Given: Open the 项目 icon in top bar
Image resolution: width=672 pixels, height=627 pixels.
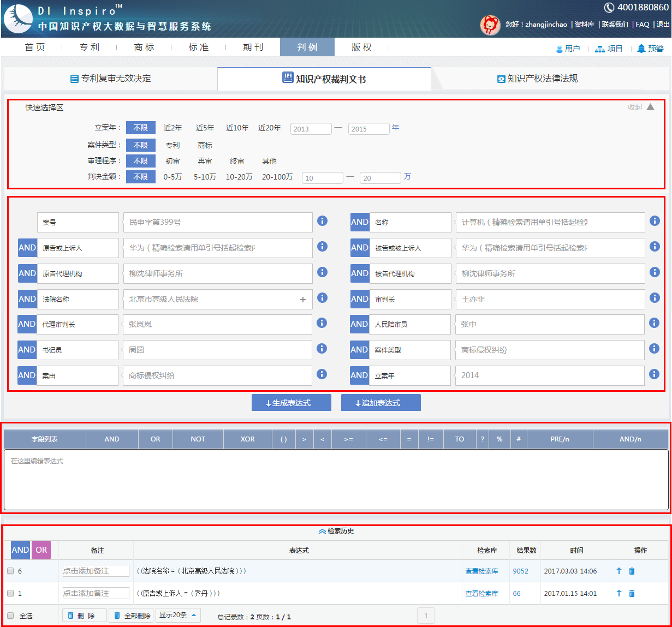Looking at the screenshot, I should 600,49.
